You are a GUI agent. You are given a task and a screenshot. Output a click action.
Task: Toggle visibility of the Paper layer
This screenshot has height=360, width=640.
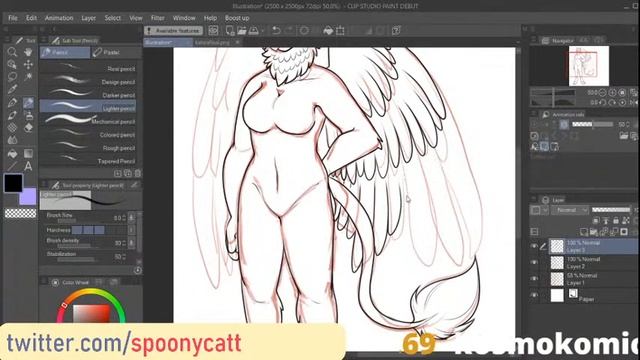534,295
